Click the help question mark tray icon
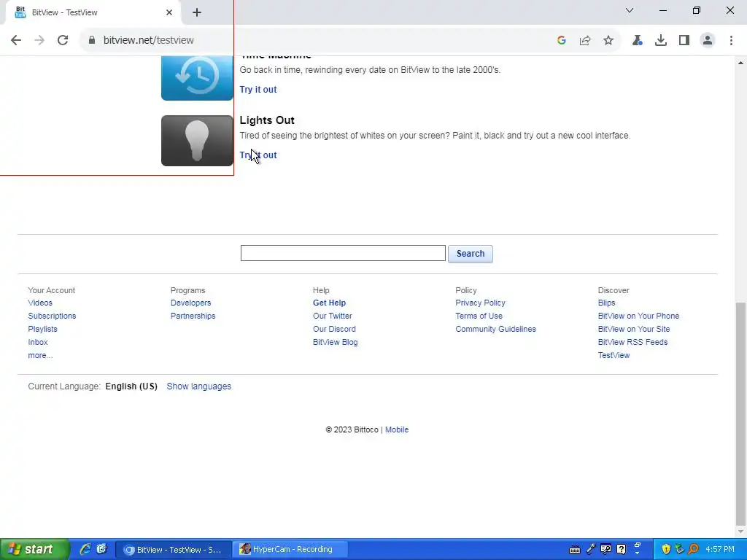 (x=622, y=549)
